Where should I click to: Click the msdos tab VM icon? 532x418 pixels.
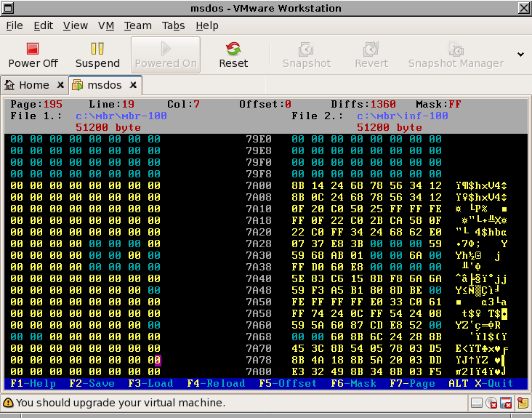(x=77, y=85)
